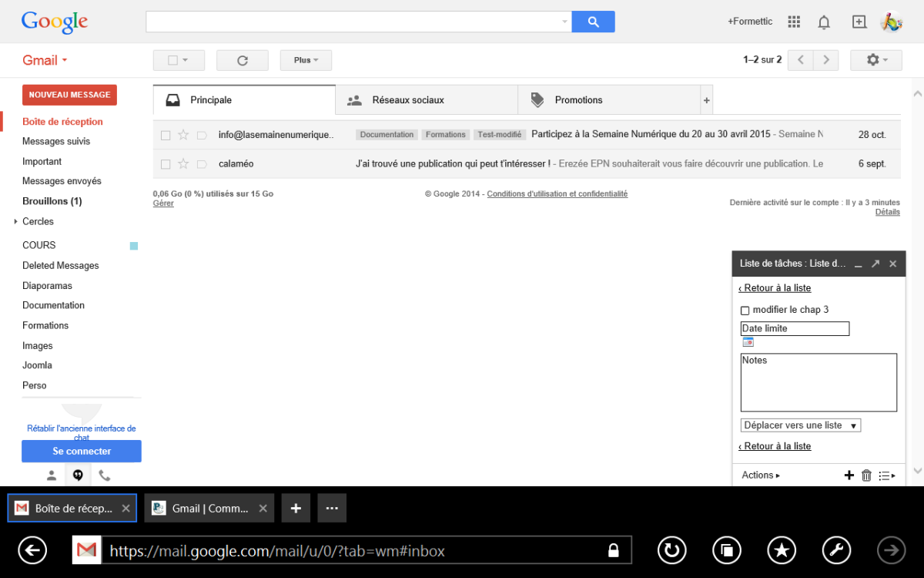Open the Gmail product dropdown
Screen dimensions: 924x578
point(45,60)
